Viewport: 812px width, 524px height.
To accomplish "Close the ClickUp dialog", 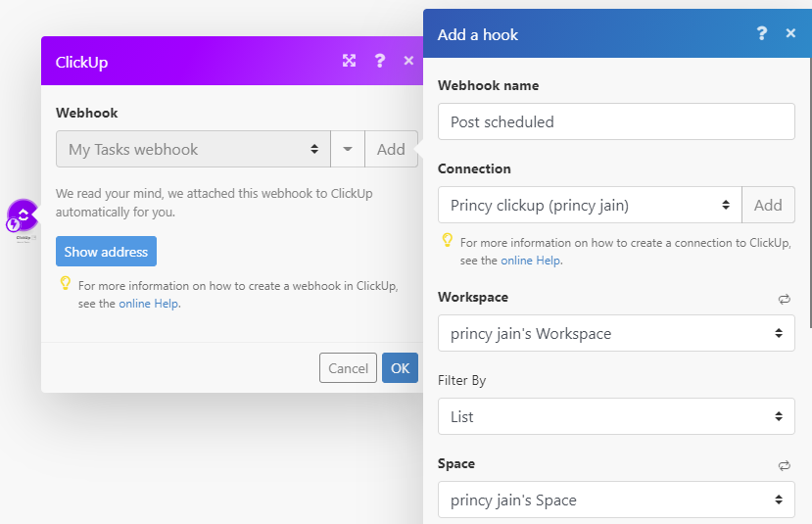I will 408,61.
